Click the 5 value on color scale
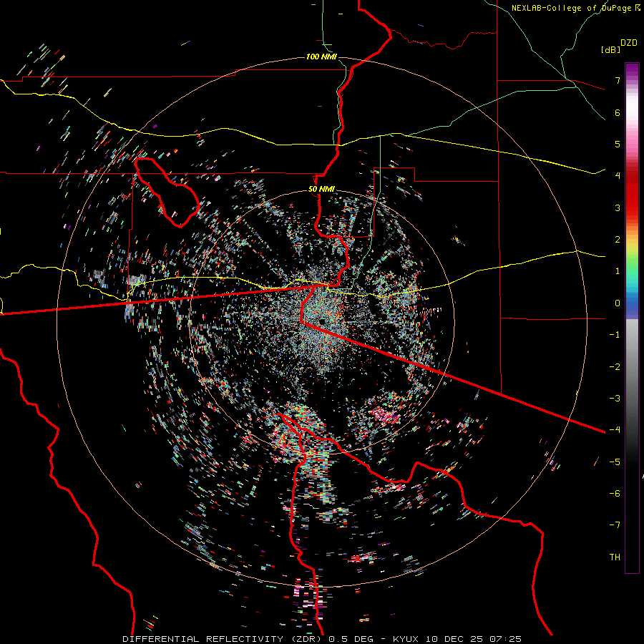Image resolution: width=644 pixels, height=644 pixels. coord(618,144)
